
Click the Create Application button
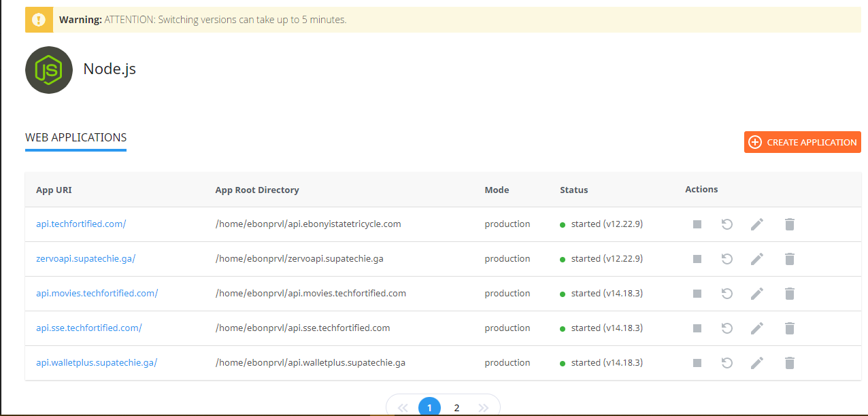[x=802, y=142]
